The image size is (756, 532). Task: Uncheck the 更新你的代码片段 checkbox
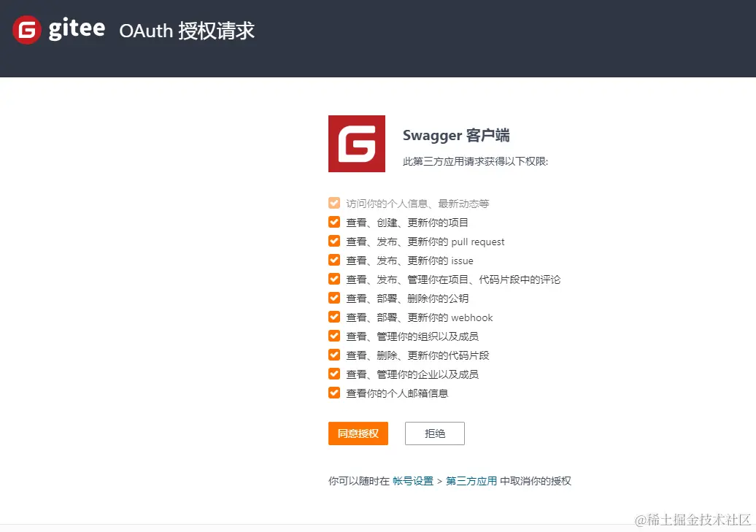click(334, 355)
